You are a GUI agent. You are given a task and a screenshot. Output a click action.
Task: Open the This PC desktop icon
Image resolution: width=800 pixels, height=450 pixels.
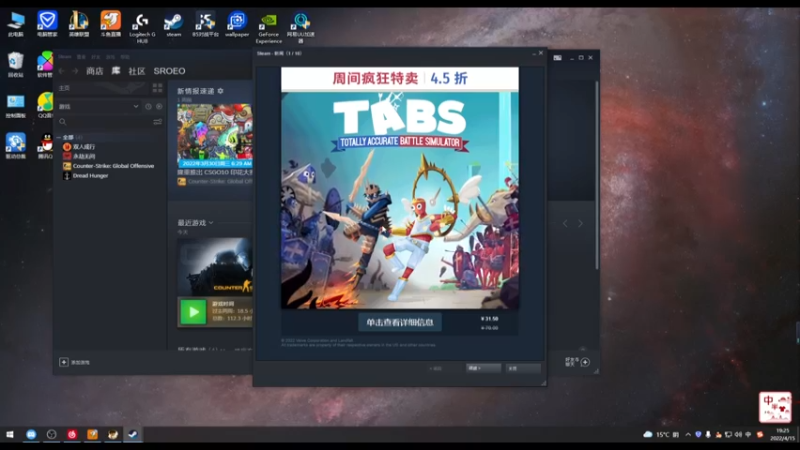point(16,24)
